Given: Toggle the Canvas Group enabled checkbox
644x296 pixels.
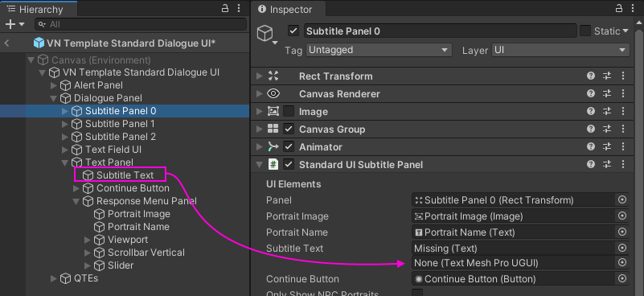Looking at the screenshot, I should coord(289,129).
